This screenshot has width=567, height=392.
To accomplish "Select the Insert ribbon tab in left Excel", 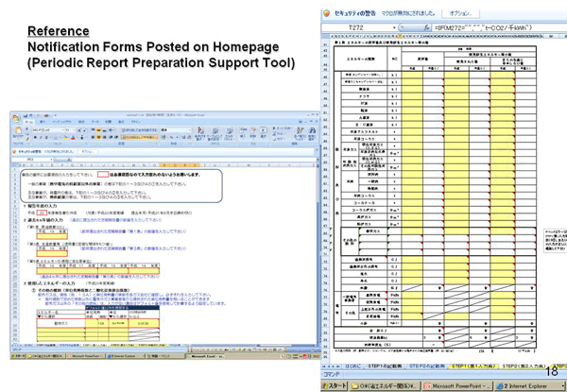I will (x=43, y=122).
